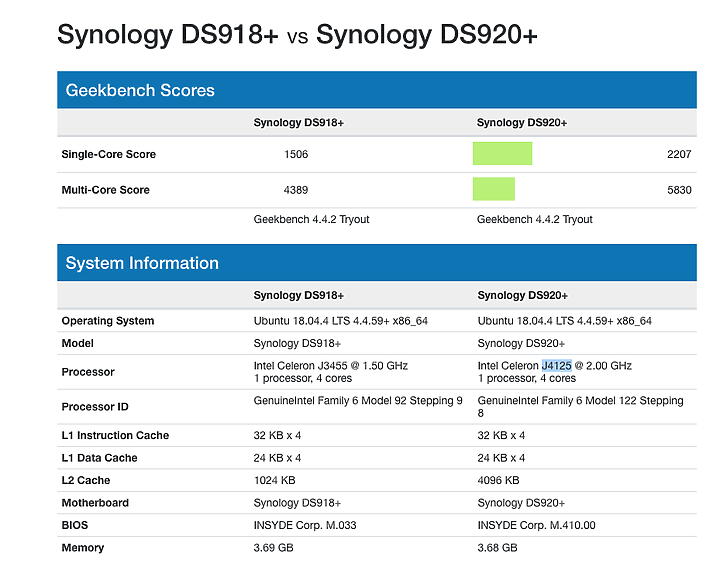This screenshot has width=720, height=570.
Task: Click Synology DS918+ value in Model row
Action: (x=297, y=343)
